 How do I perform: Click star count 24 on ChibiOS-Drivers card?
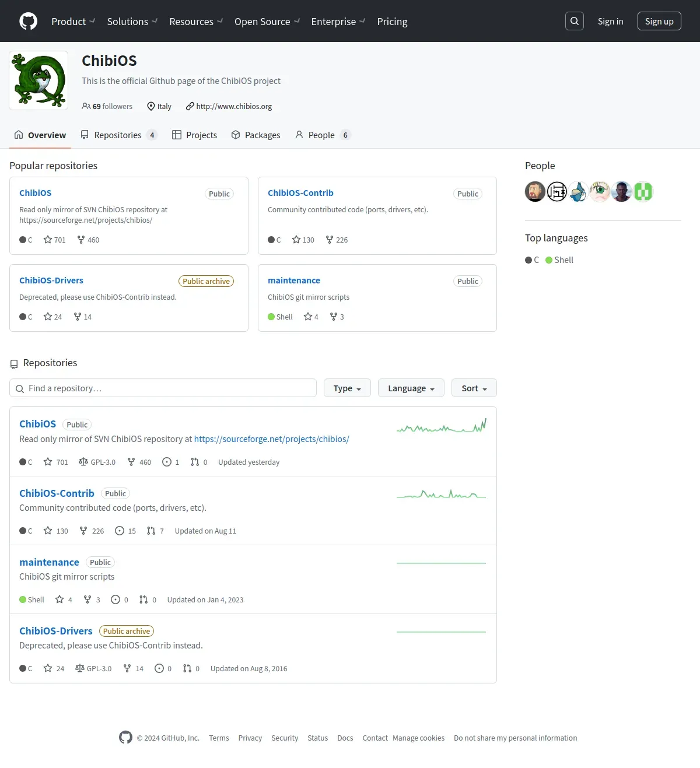click(52, 317)
